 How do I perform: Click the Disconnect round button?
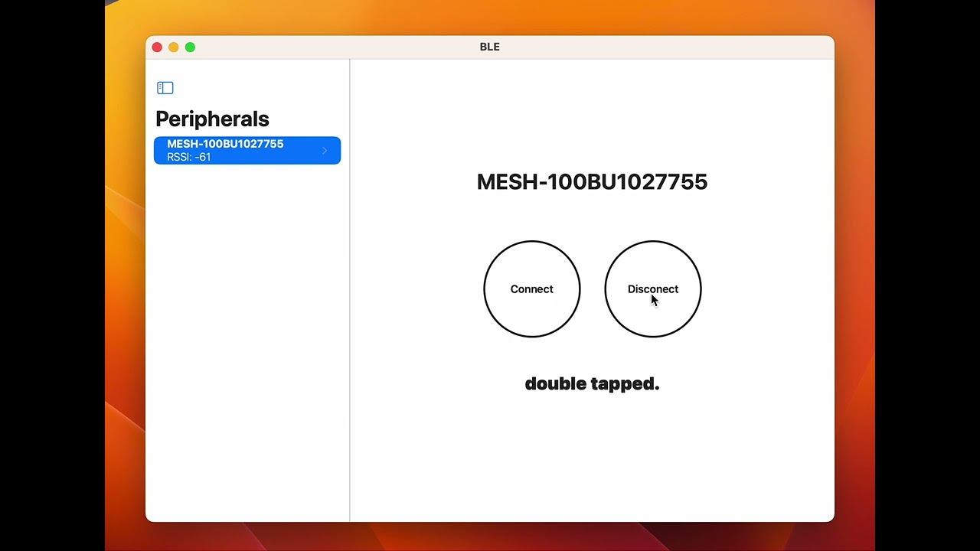click(653, 289)
